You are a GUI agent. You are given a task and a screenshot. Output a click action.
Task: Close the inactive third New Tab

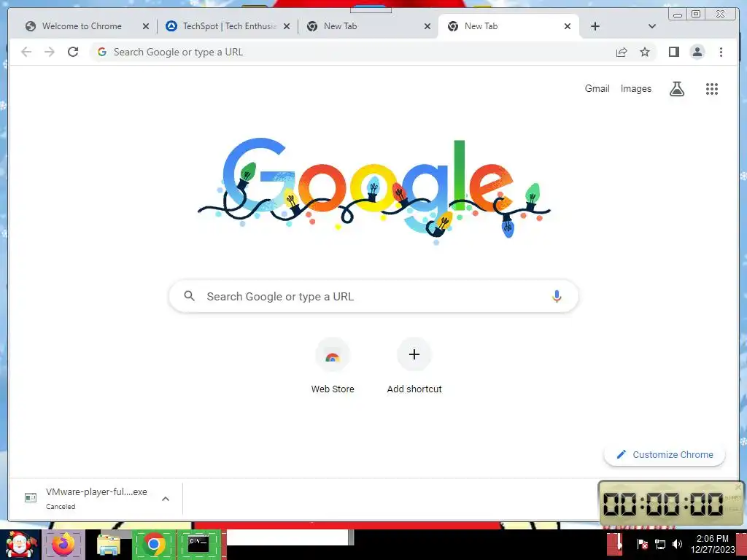tap(427, 26)
